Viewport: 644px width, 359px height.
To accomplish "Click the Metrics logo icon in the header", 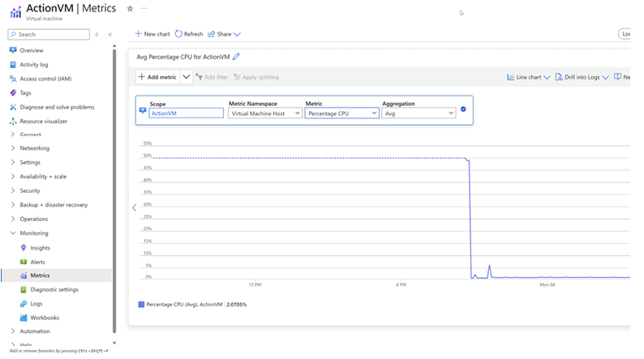I will (x=15, y=12).
